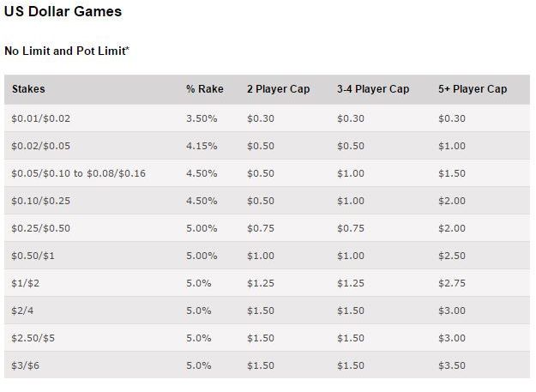
Task: Click the 3.50% rake value
Action: tap(202, 118)
